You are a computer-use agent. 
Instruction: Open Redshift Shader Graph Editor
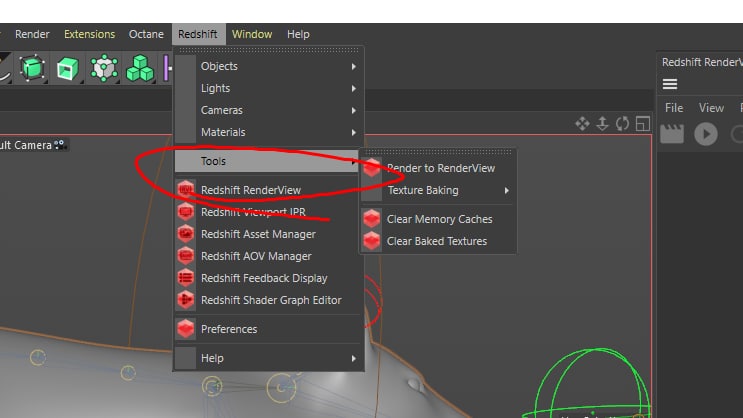click(267, 300)
